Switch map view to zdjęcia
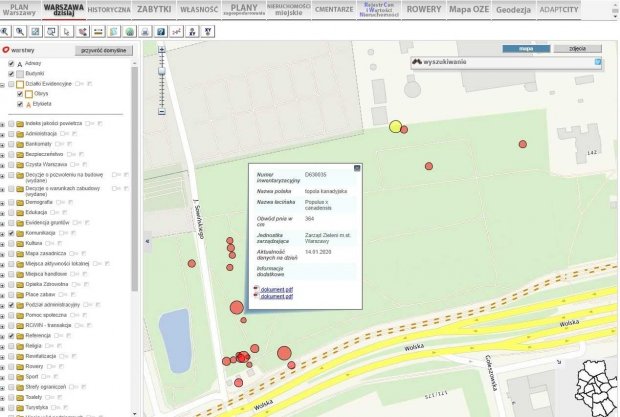 click(577, 49)
